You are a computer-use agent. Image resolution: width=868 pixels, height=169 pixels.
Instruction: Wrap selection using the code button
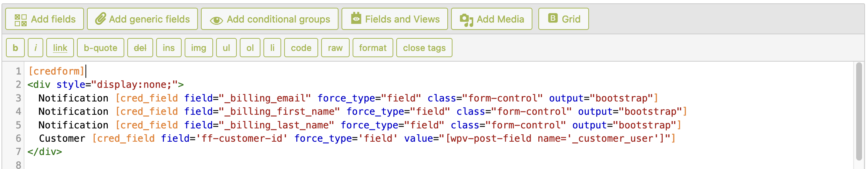301,48
